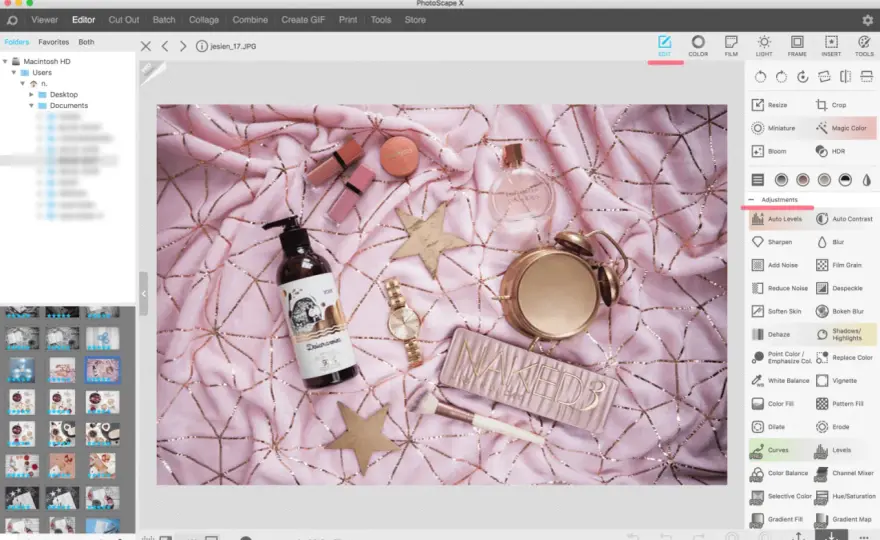The height and width of the screenshot is (540, 880).
Task: Switch to the Color panel icon
Action: click(x=698, y=45)
